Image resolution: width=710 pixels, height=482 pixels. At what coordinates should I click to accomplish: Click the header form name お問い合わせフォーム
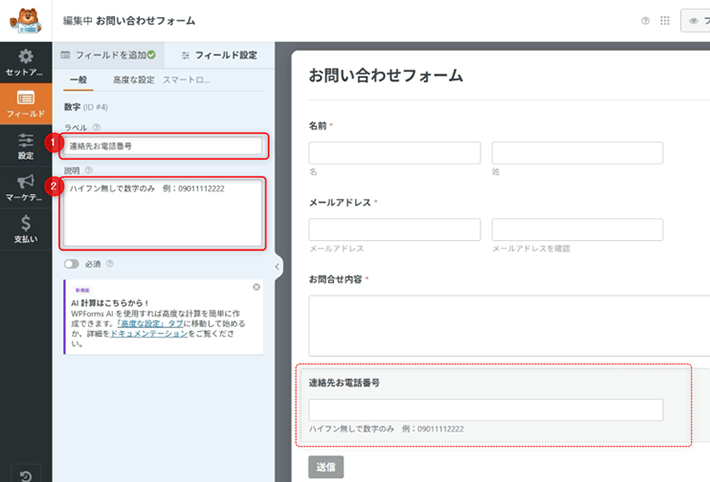(145, 21)
